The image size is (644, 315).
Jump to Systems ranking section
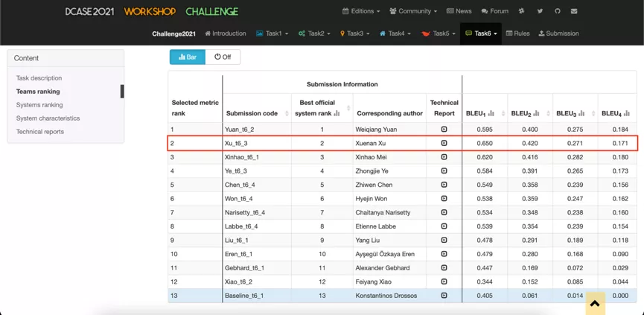(x=39, y=105)
